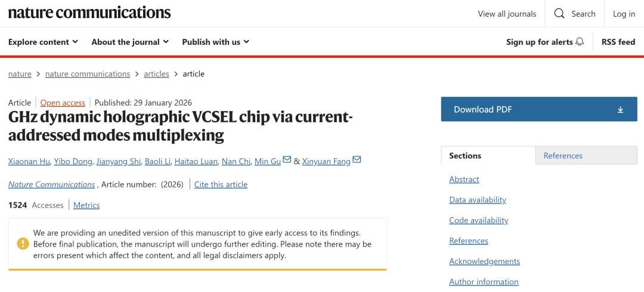Screen dimensions: 644x292
Task: Click the Log in link
Action: tap(624, 14)
